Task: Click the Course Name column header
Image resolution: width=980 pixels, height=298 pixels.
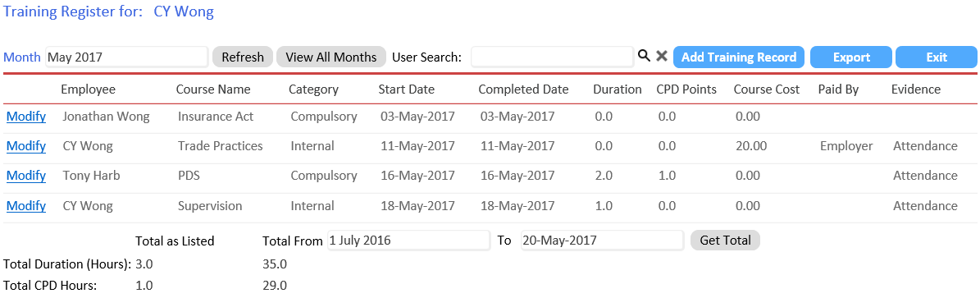Action: [x=213, y=89]
